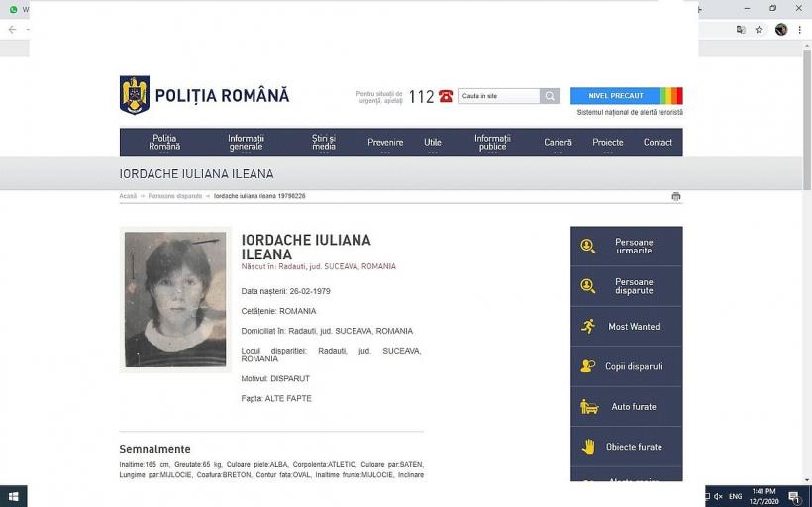
Task: Click the ENG language indicator in taskbar
Action: [735, 497]
